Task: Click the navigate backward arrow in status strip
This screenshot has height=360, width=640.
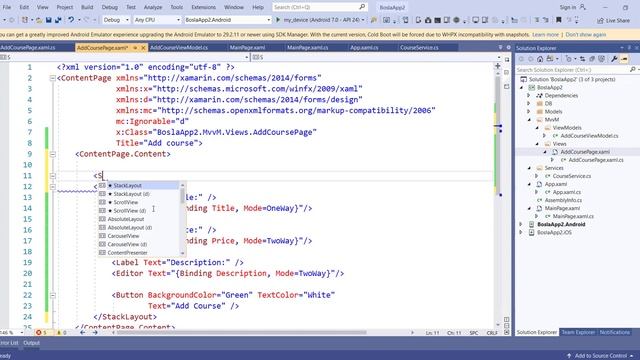Action: tap(83, 333)
